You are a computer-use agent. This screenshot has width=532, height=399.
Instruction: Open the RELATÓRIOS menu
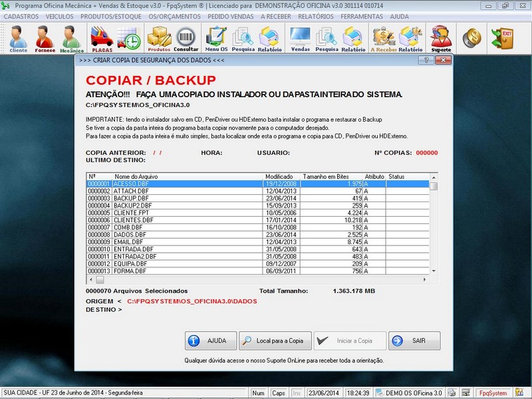[x=316, y=17]
